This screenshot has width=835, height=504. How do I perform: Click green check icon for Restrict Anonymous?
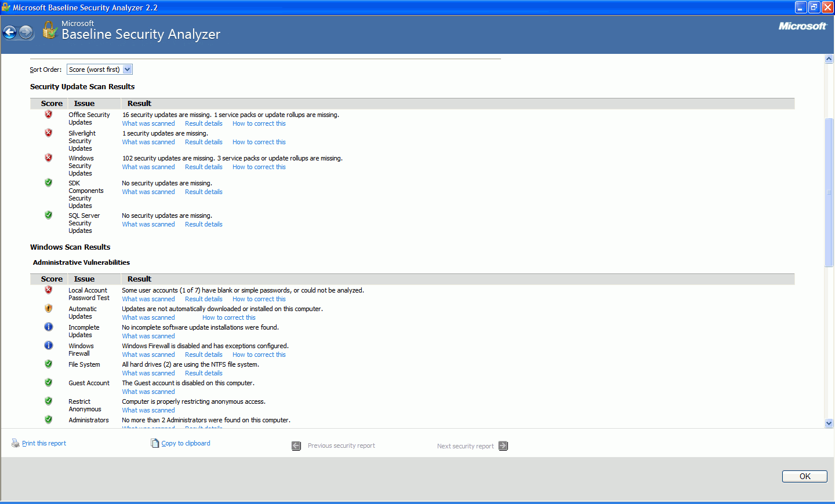(49, 401)
